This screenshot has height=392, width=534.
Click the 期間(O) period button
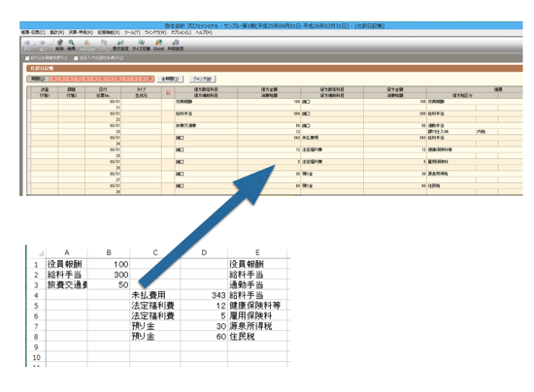click(x=38, y=79)
